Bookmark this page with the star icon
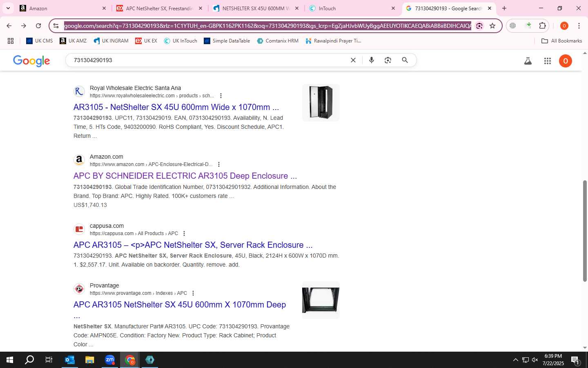Image resolution: width=588 pixels, height=368 pixels. coord(492,26)
